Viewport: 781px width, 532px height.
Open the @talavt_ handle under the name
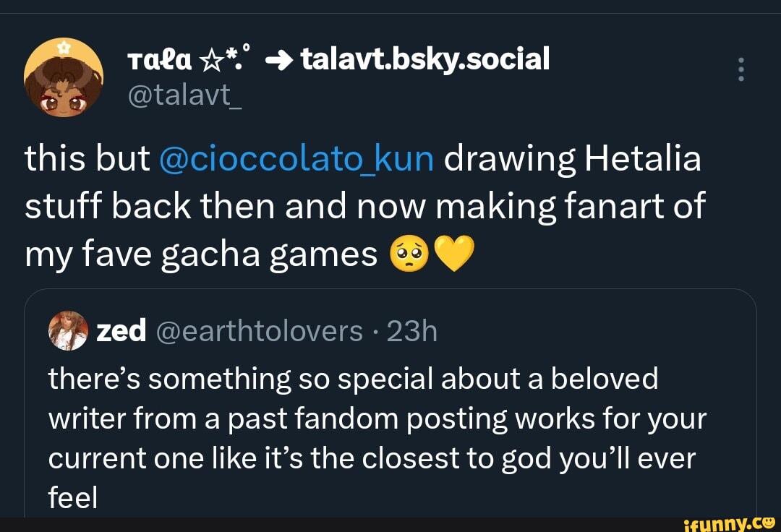click(x=184, y=94)
